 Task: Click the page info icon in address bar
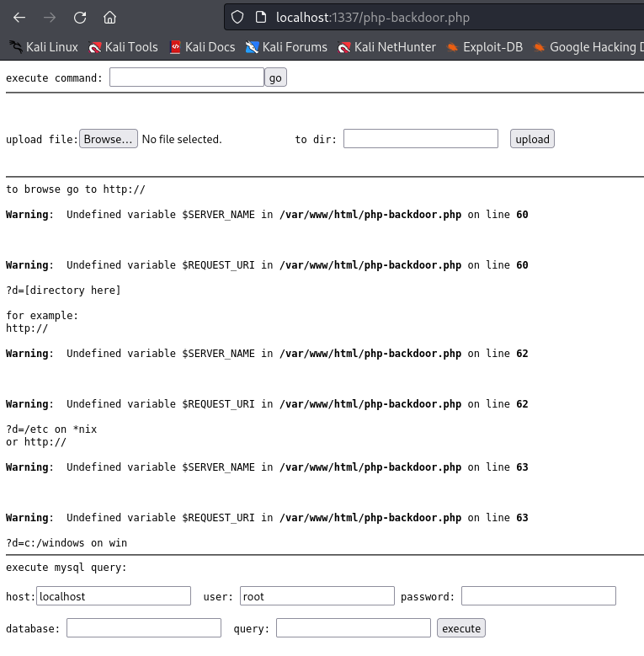coord(260,17)
